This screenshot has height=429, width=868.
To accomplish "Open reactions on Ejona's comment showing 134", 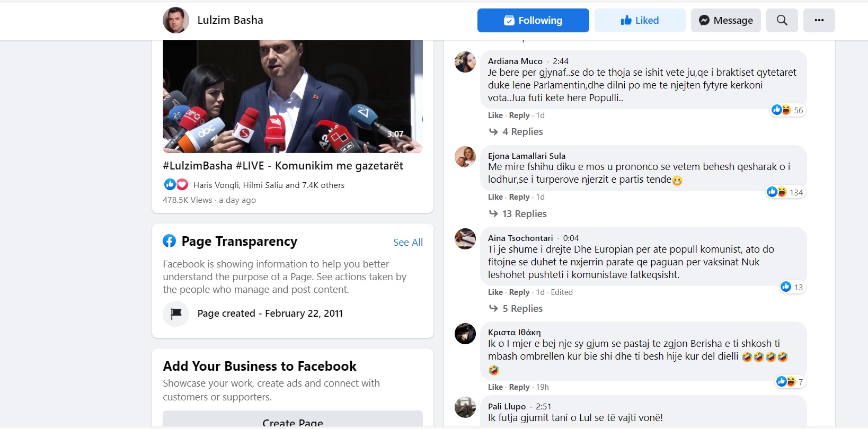I will pos(785,192).
